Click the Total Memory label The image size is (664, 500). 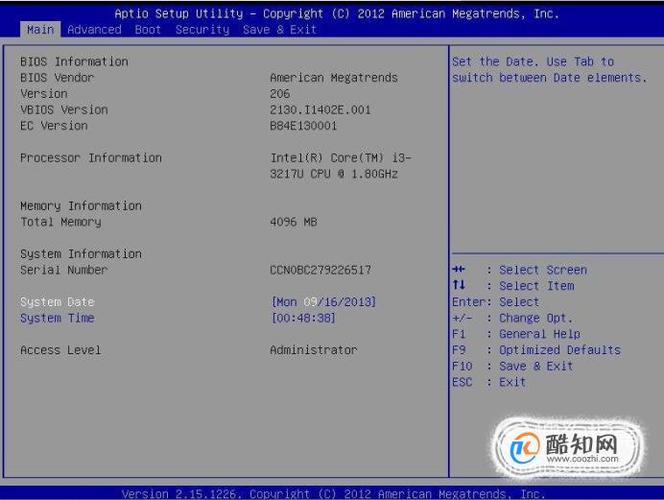(61, 222)
